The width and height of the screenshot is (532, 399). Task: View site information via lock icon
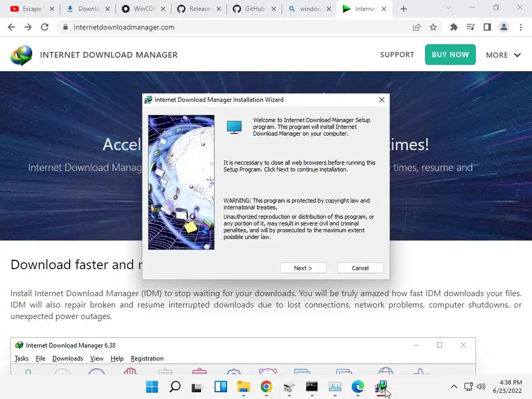pyautogui.click(x=65, y=27)
